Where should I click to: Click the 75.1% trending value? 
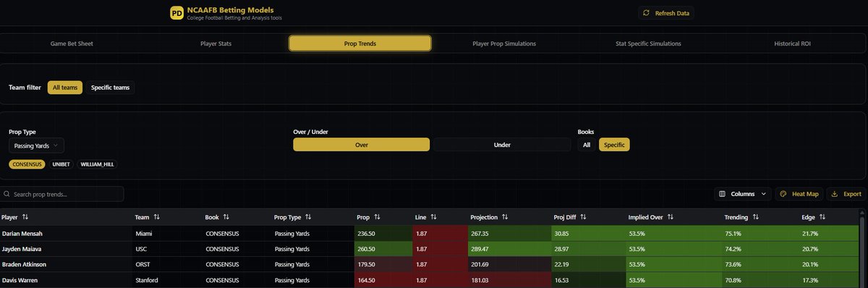tap(733, 234)
